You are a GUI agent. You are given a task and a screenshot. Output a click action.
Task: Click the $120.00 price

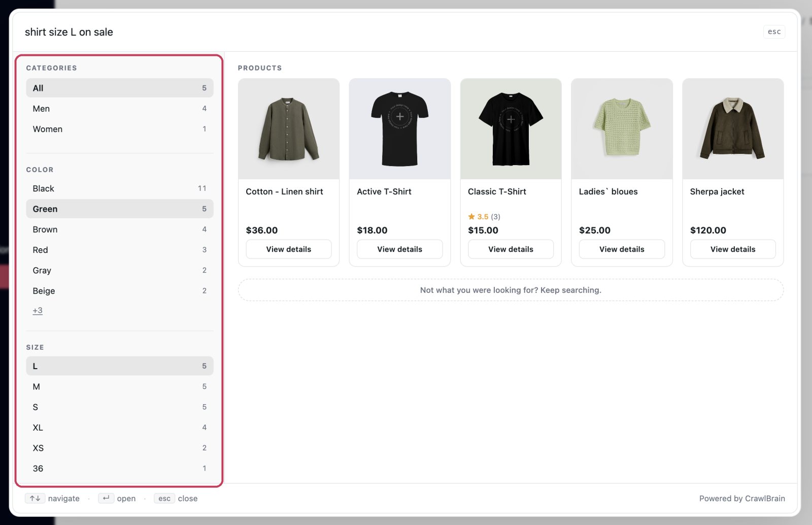[708, 230]
